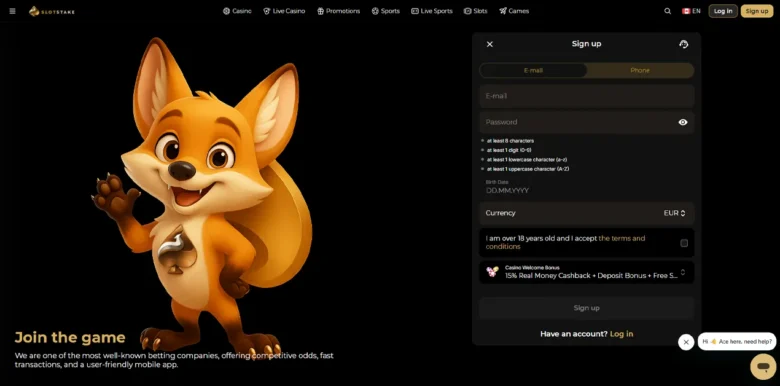Click the Casino menu chip icon
The image size is (780, 386).
(226, 11)
